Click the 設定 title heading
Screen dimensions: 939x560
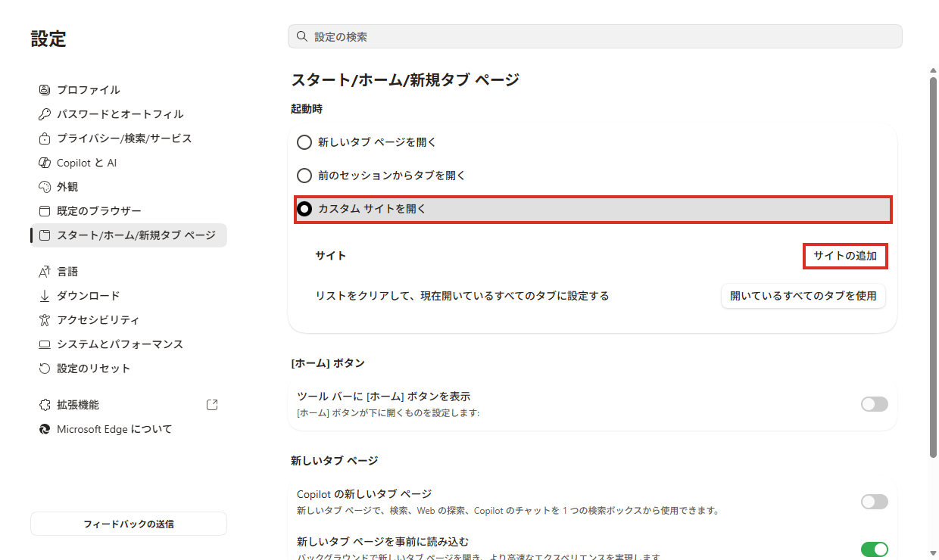[48, 39]
